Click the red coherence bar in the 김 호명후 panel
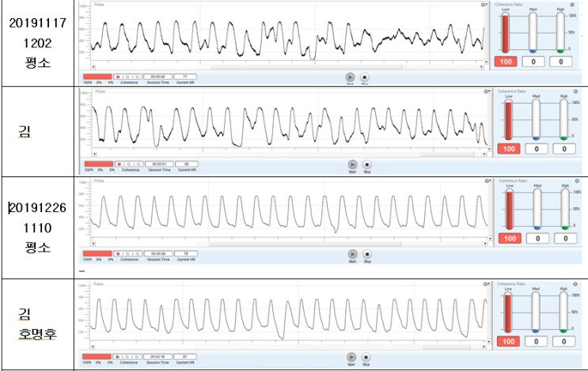 click(97, 357)
